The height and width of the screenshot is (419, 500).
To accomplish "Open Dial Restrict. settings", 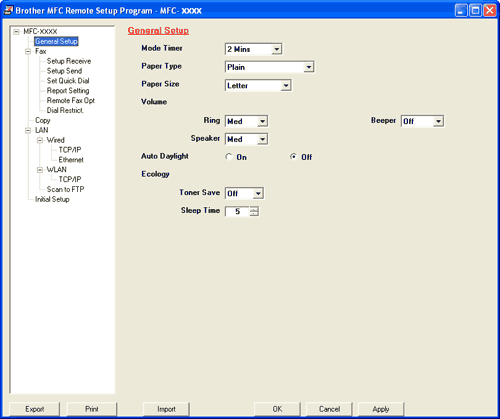I will (65, 110).
